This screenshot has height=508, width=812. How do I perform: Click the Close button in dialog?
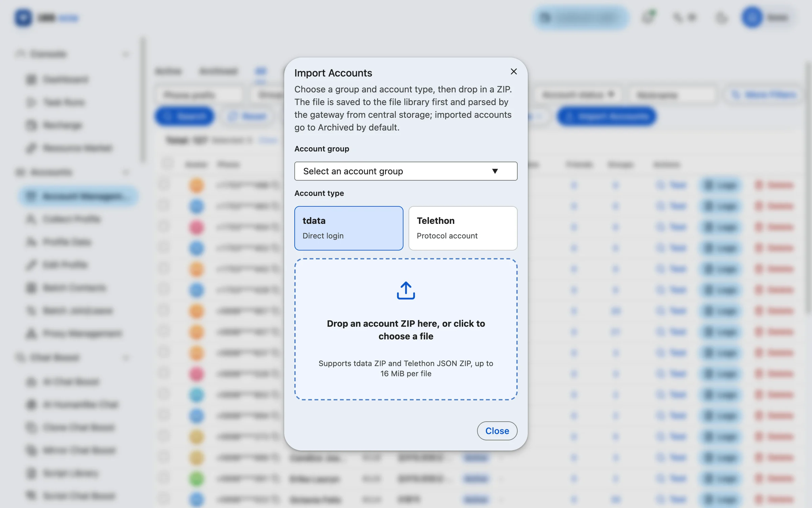tap(497, 431)
